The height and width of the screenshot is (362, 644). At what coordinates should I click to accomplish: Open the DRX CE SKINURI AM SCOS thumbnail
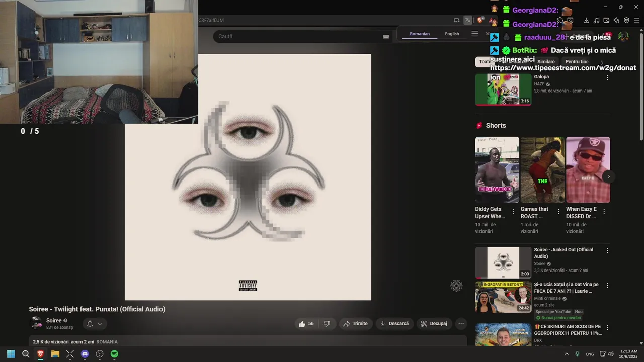(x=503, y=334)
